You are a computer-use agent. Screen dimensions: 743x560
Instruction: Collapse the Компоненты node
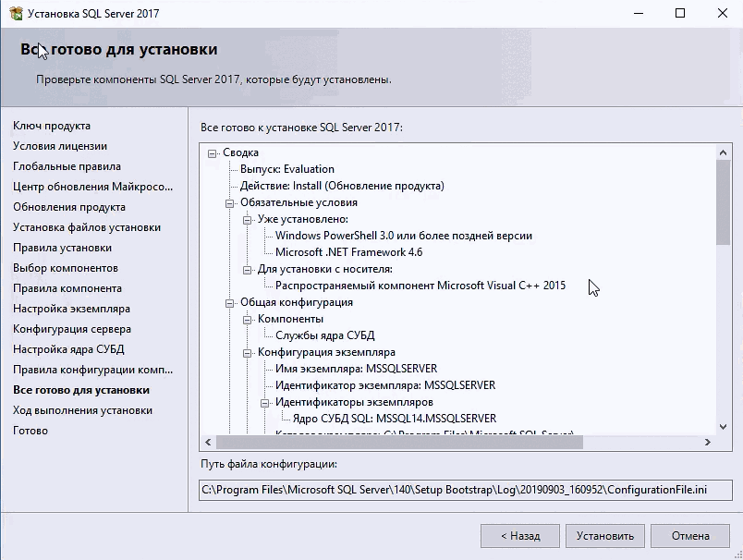click(248, 320)
